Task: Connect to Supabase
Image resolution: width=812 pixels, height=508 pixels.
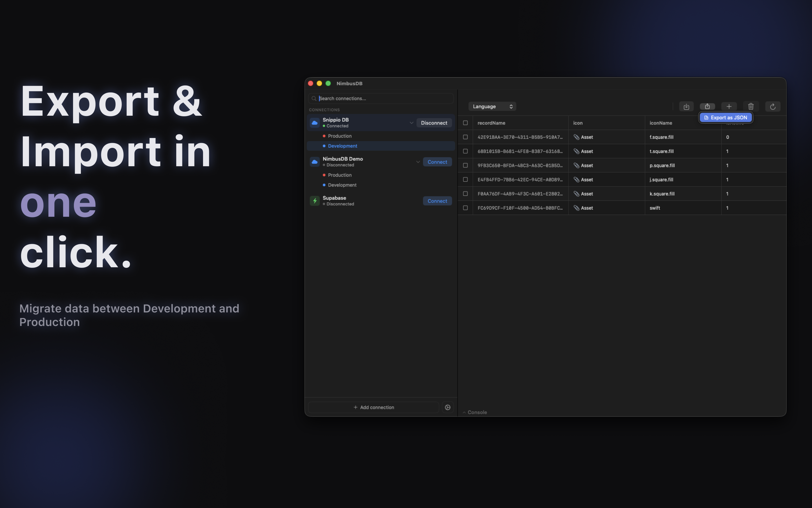Action: click(x=437, y=201)
